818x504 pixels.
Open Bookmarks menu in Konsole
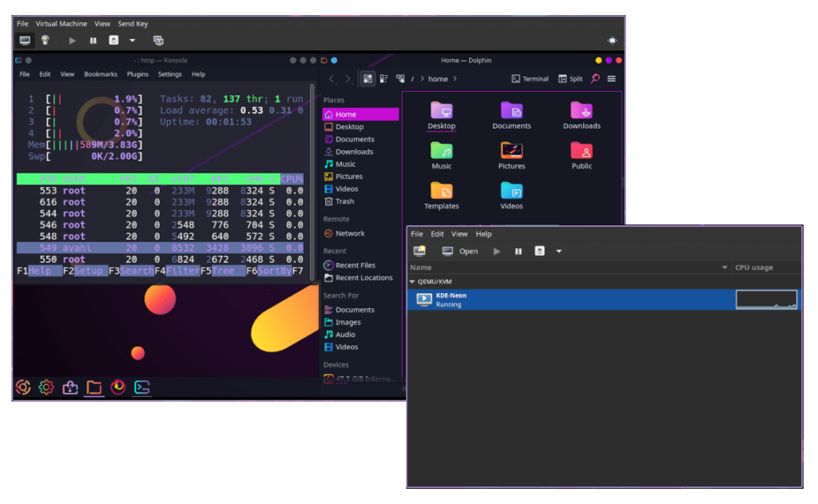101,74
